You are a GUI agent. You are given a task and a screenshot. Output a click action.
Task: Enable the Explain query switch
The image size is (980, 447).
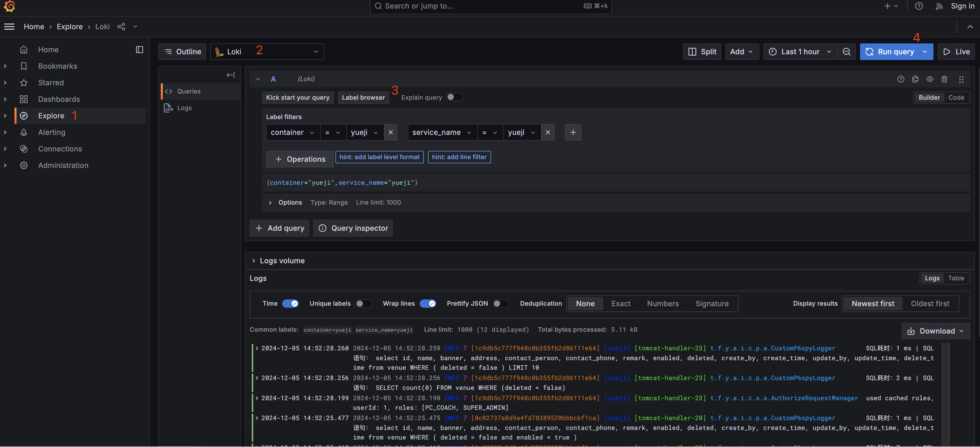point(454,97)
